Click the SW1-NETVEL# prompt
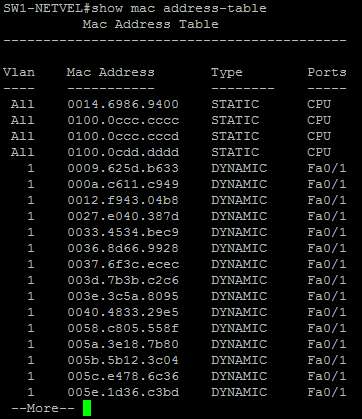 click(47, 8)
